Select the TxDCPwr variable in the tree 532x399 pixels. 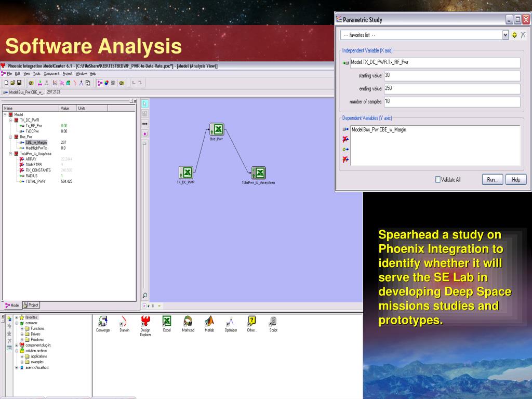pyautogui.click(x=32, y=131)
